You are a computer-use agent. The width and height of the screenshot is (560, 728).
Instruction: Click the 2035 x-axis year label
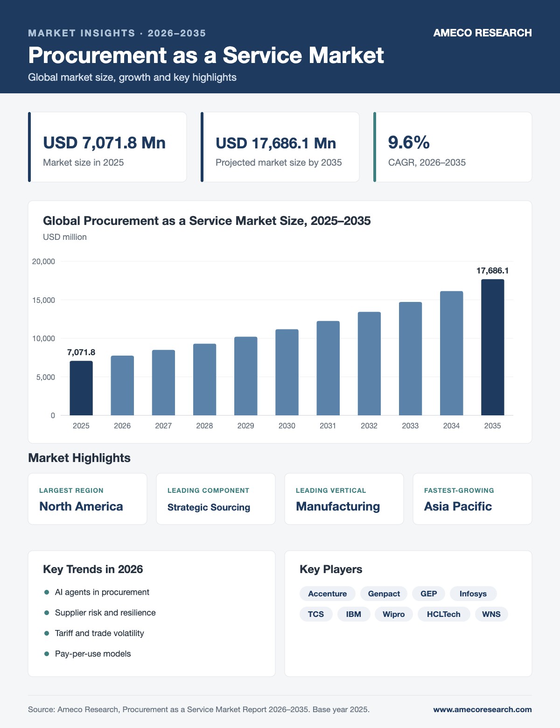pos(493,426)
